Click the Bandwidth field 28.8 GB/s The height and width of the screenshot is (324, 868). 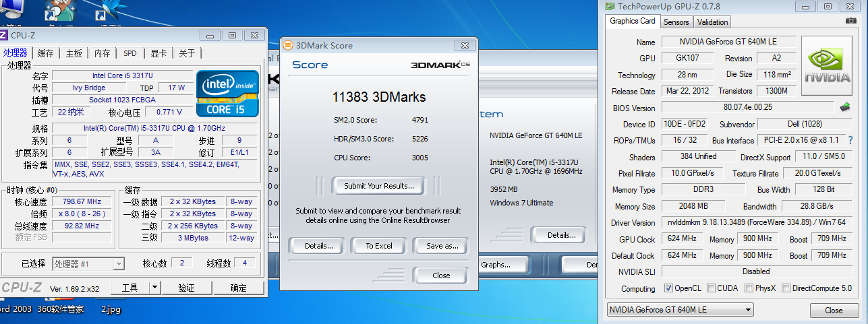coord(816,206)
